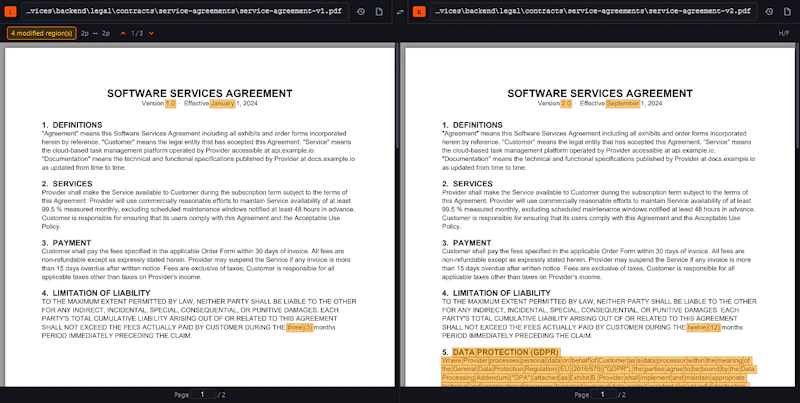This screenshot has width=800, height=403.
Task: Click the '2p ↔ 2p' page count indicator
Action: (95, 33)
